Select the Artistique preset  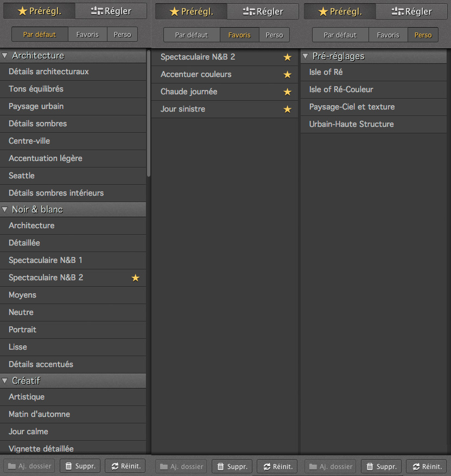73,397
